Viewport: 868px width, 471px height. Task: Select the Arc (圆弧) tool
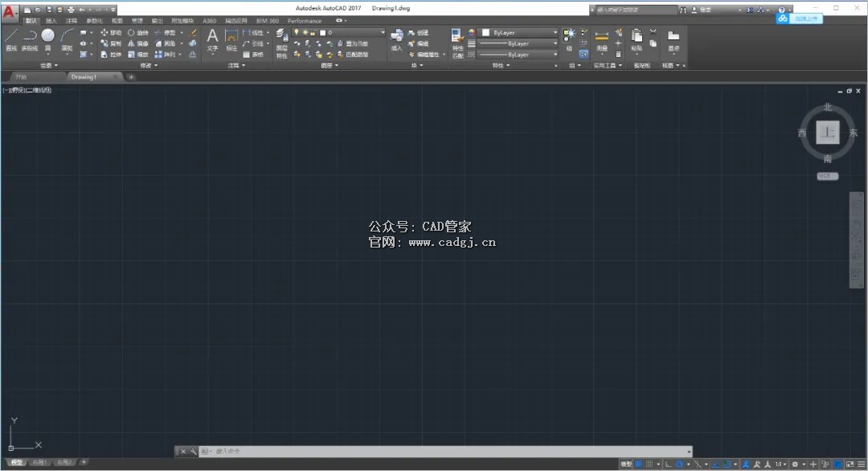(67, 40)
